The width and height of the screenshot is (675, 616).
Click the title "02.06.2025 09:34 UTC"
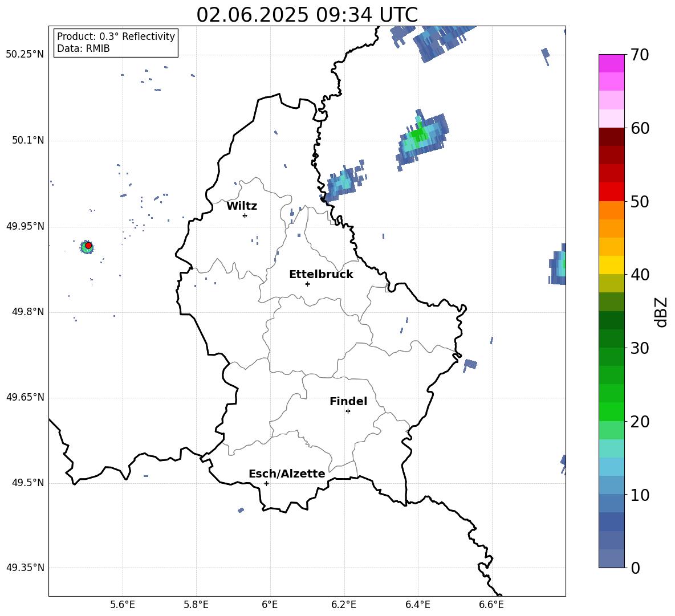coord(307,15)
